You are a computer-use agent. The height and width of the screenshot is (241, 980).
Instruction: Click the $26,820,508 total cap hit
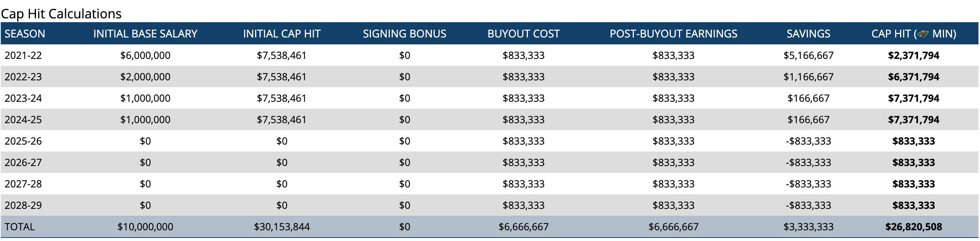coord(913,227)
